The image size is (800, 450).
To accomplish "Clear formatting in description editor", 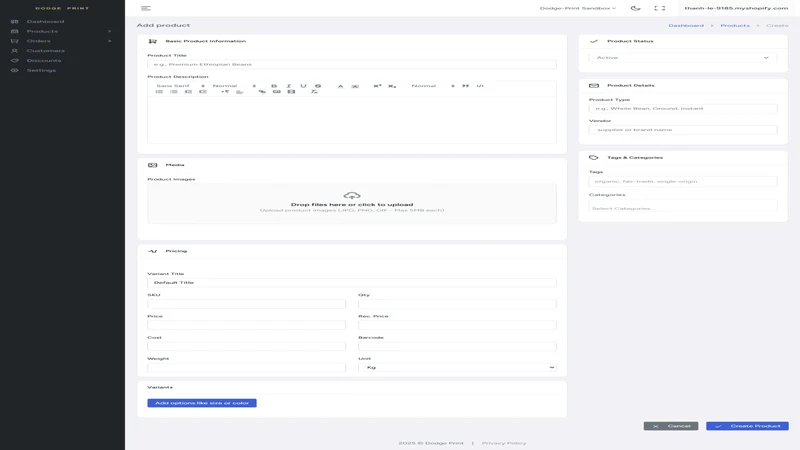I will (x=314, y=92).
